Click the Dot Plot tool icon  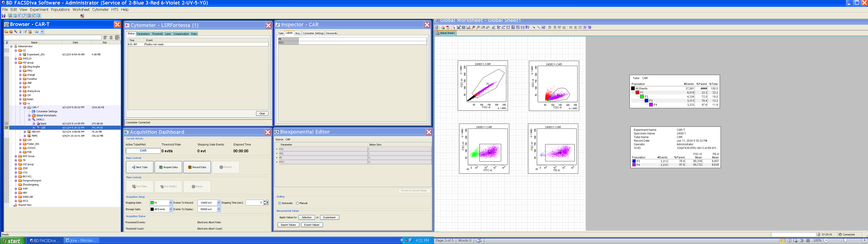pyautogui.click(x=459, y=28)
